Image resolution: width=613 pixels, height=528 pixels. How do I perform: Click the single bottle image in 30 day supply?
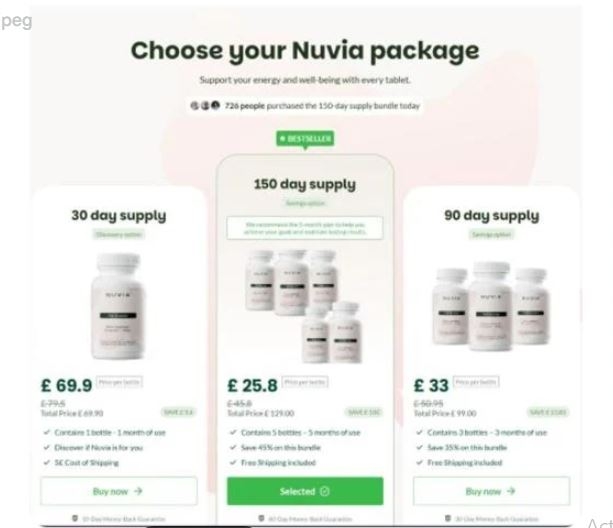tap(118, 306)
